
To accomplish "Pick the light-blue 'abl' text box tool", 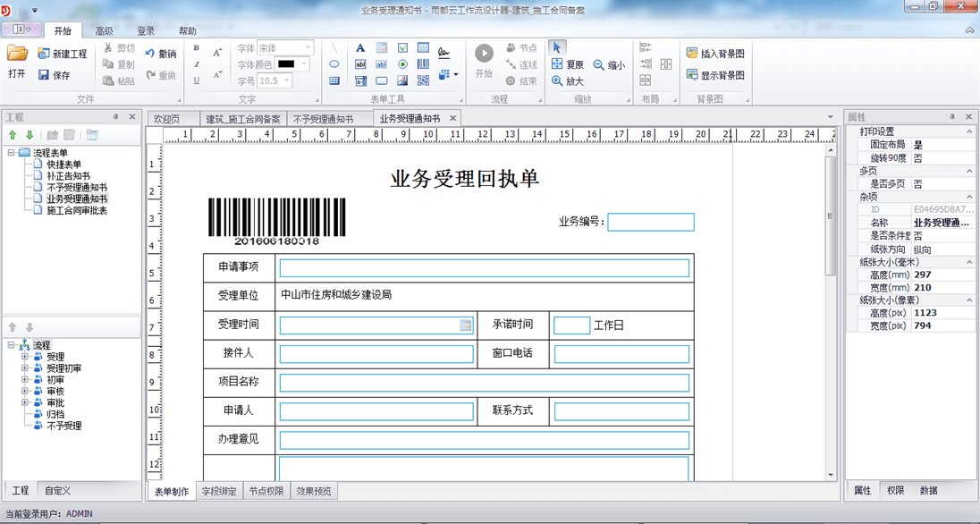I will [381, 64].
